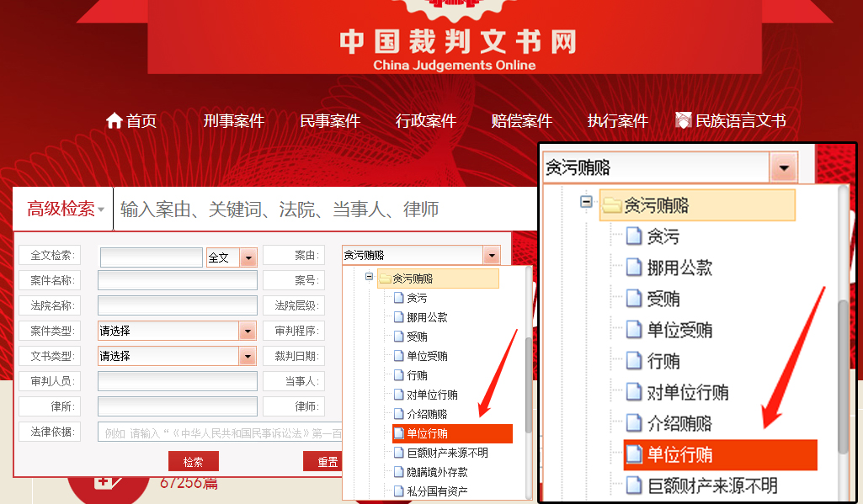Select 挪用公款 in enlarged panel
This screenshot has height=504, width=863.
click(x=679, y=268)
